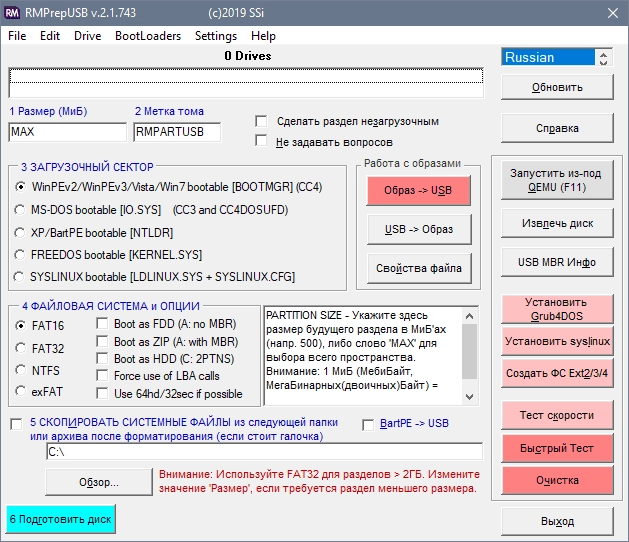Image resolution: width=629 pixels, height=542 pixels.
Task: Close the RMPrepUSB window
Action: 613,13
